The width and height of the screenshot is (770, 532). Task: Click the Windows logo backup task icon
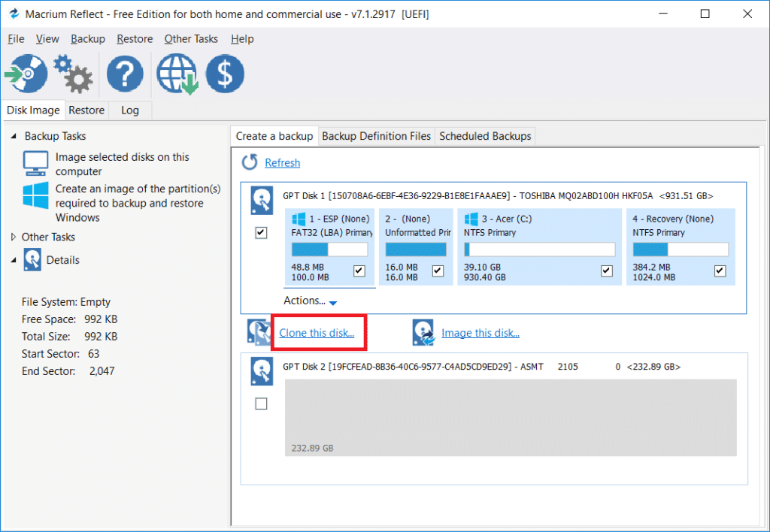point(35,195)
